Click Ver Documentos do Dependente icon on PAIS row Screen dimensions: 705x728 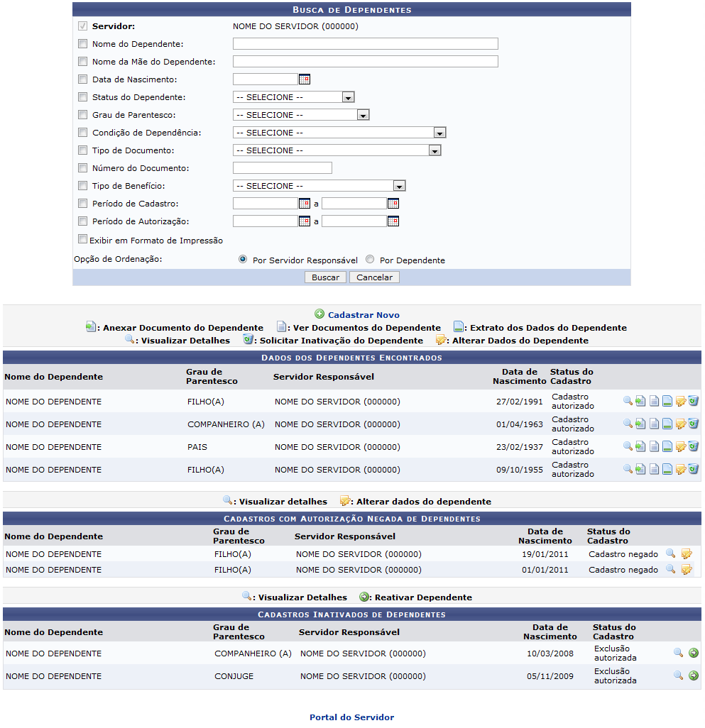coord(653,446)
